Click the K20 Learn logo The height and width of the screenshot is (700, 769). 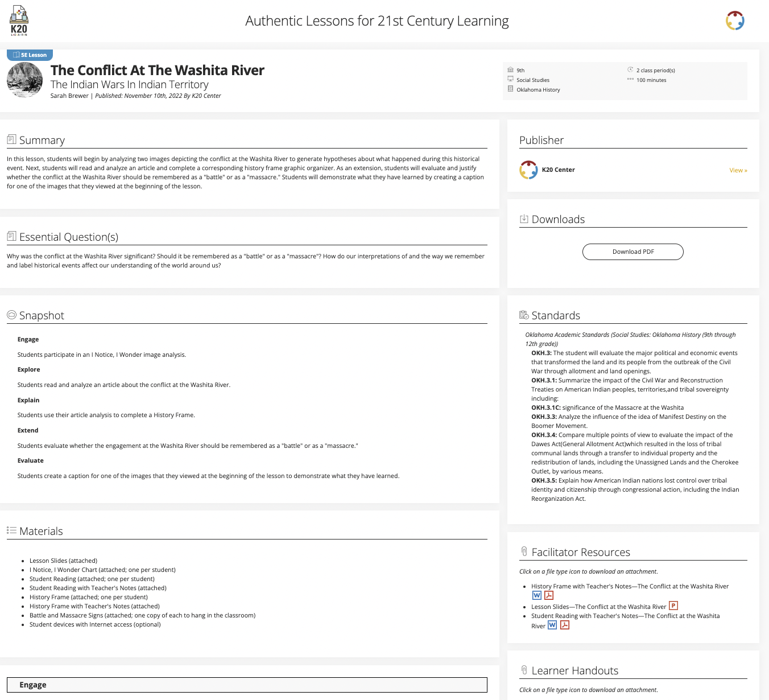[x=19, y=21]
